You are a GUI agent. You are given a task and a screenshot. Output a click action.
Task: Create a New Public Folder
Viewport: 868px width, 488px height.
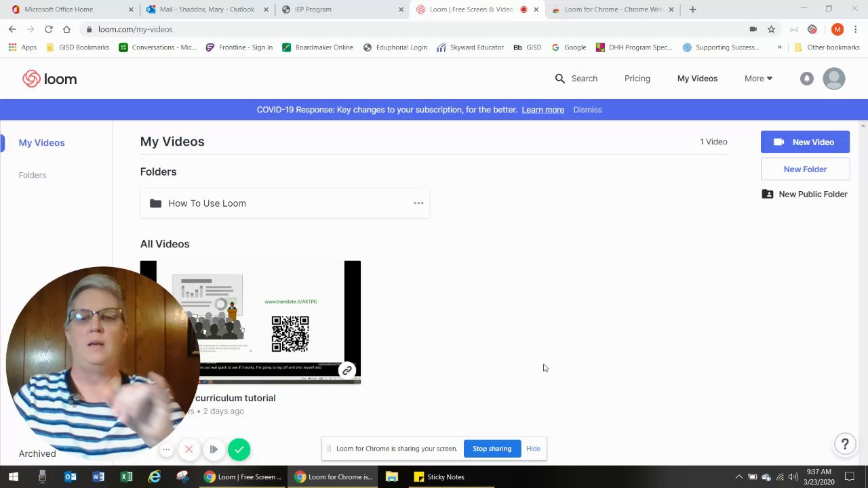click(x=805, y=195)
